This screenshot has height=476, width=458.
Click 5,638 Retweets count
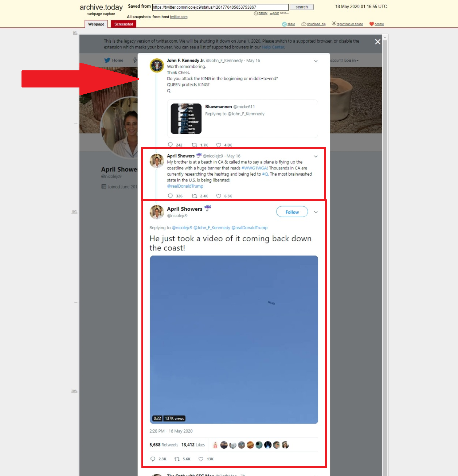click(164, 445)
